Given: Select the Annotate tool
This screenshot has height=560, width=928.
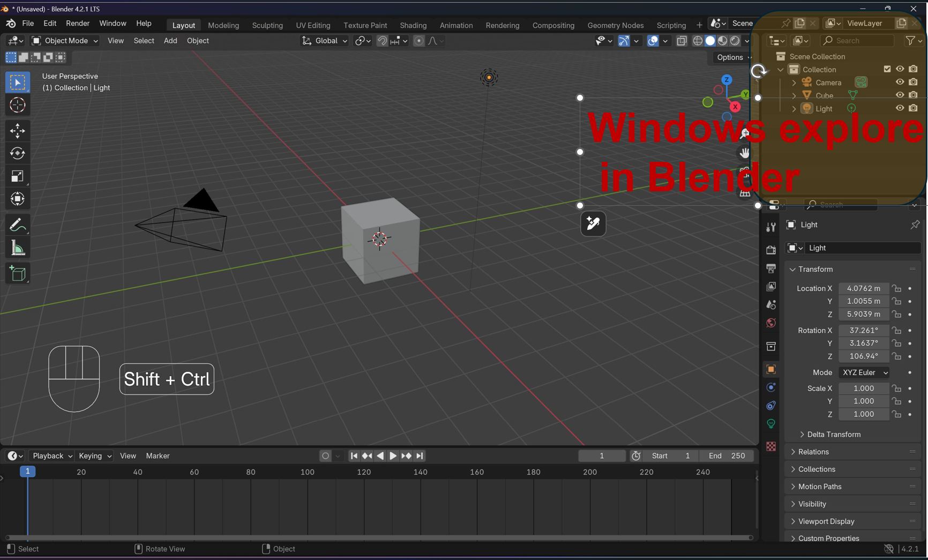Looking at the screenshot, I should tap(18, 225).
